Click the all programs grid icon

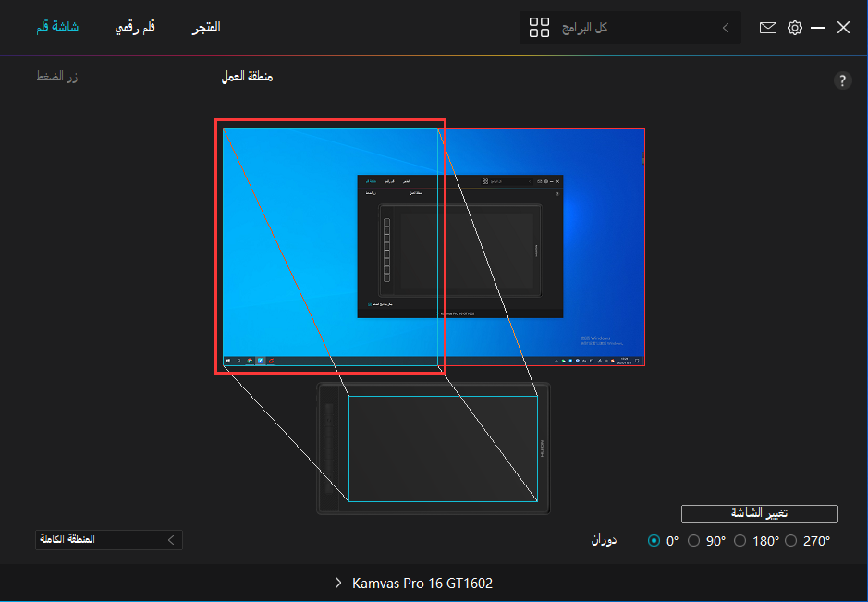click(539, 27)
